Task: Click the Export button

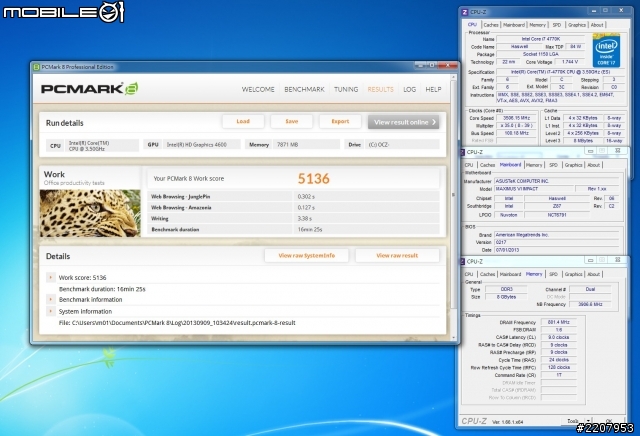Action: (x=340, y=121)
